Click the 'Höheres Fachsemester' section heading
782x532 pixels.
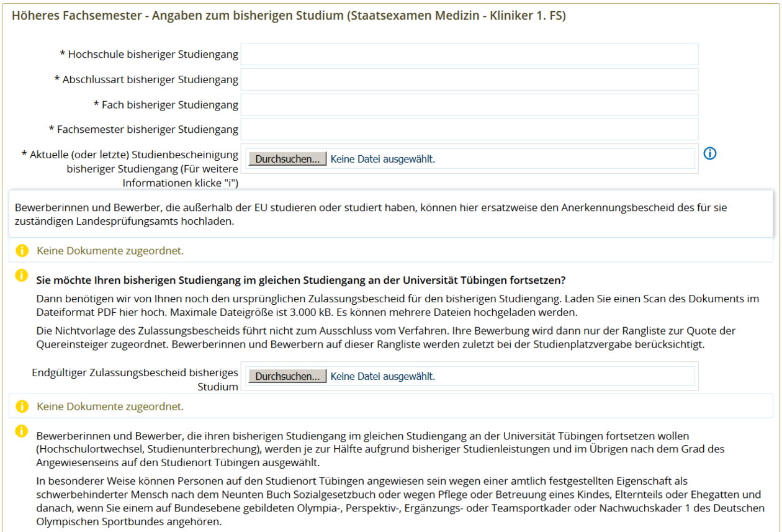tap(289, 16)
